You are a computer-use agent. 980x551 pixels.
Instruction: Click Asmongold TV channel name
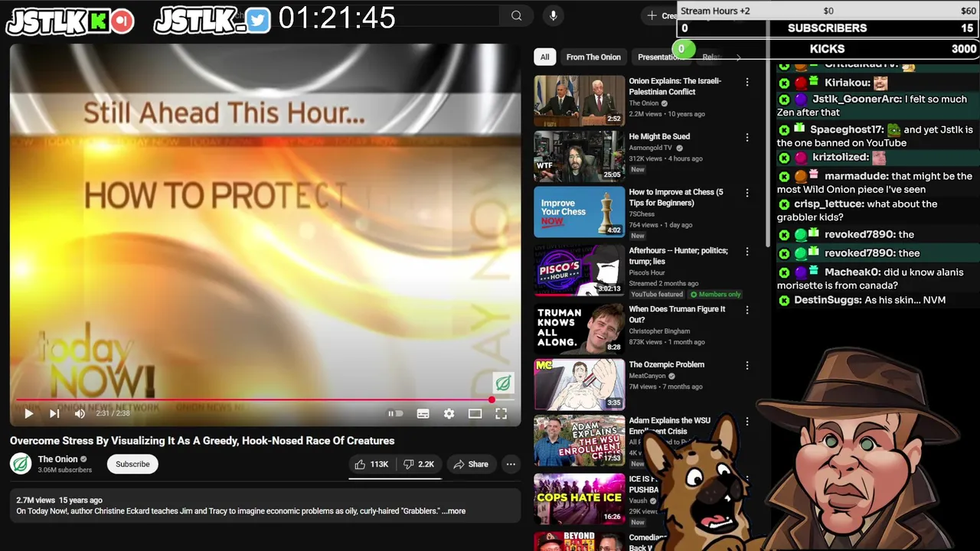(x=651, y=148)
